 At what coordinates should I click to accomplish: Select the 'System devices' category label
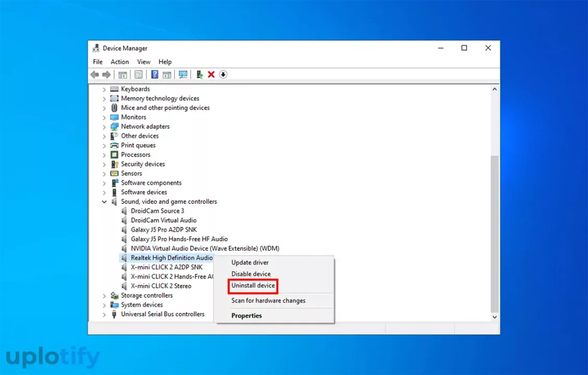click(x=142, y=305)
